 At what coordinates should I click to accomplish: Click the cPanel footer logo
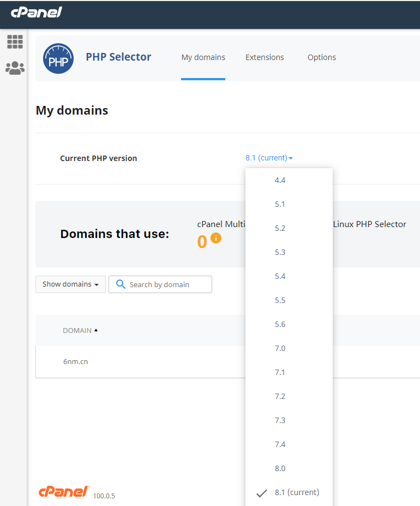tap(63, 491)
